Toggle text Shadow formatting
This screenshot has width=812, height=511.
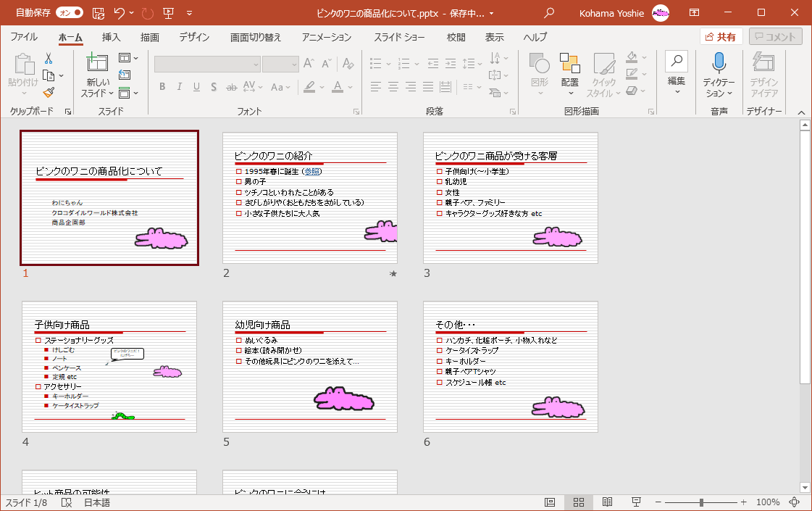[214, 87]
